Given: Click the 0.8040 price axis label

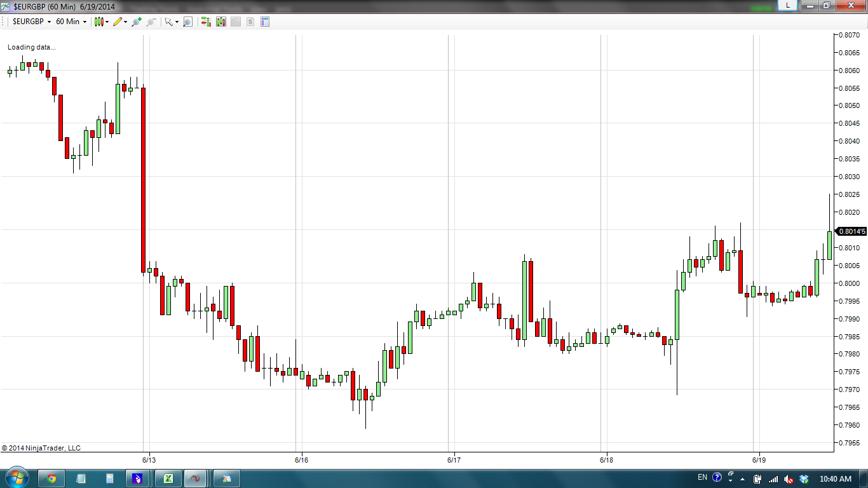Looking at the screenshot, I should (850, 141).
